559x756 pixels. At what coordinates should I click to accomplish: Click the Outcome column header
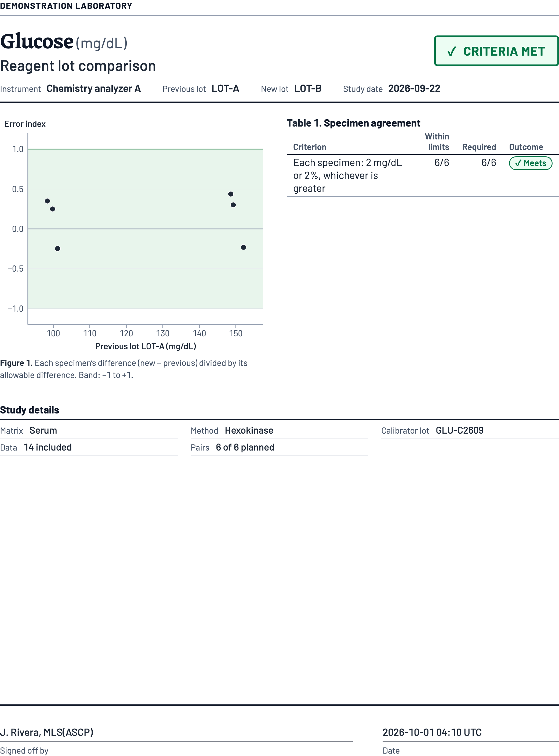click(526, 147)
